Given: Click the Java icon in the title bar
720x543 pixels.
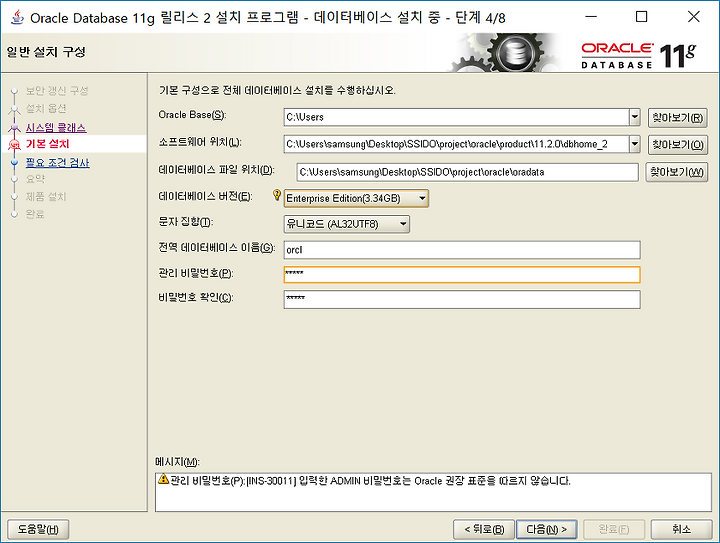Looking at the screenshot, I should click(17, 17).
